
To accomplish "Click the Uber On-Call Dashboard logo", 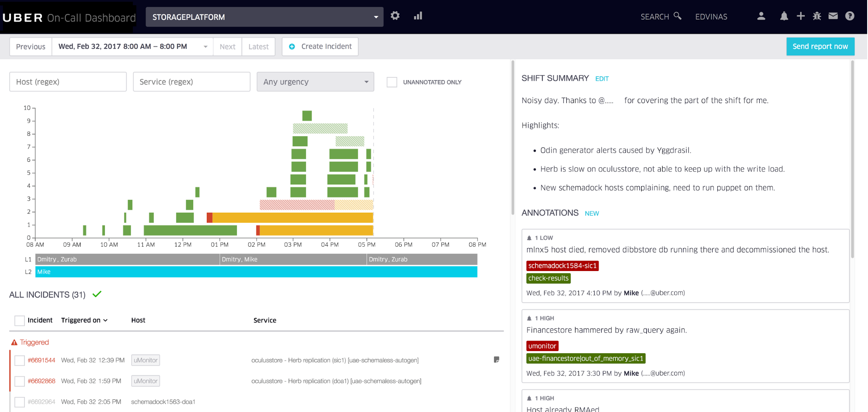I will click(69, 18).
